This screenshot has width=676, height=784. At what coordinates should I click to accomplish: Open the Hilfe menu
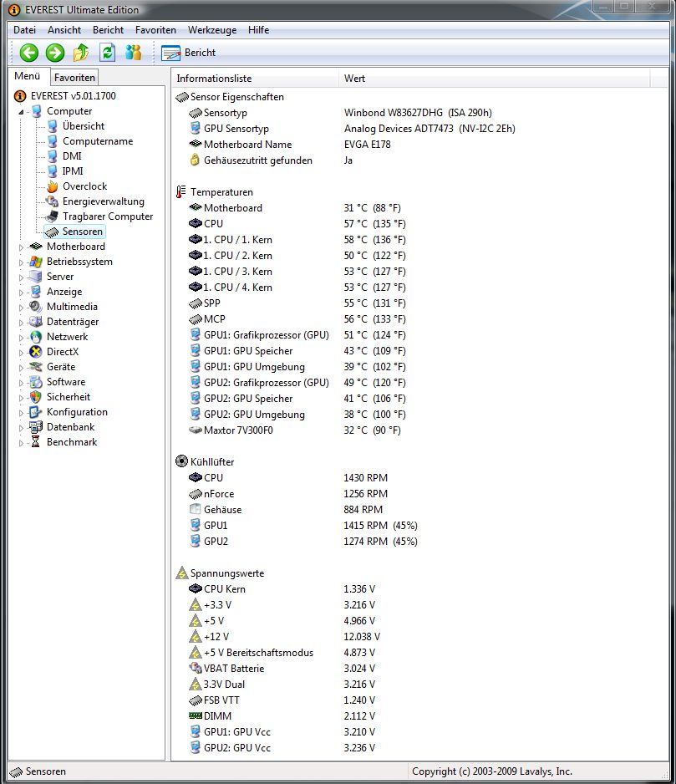pos(258,30)
